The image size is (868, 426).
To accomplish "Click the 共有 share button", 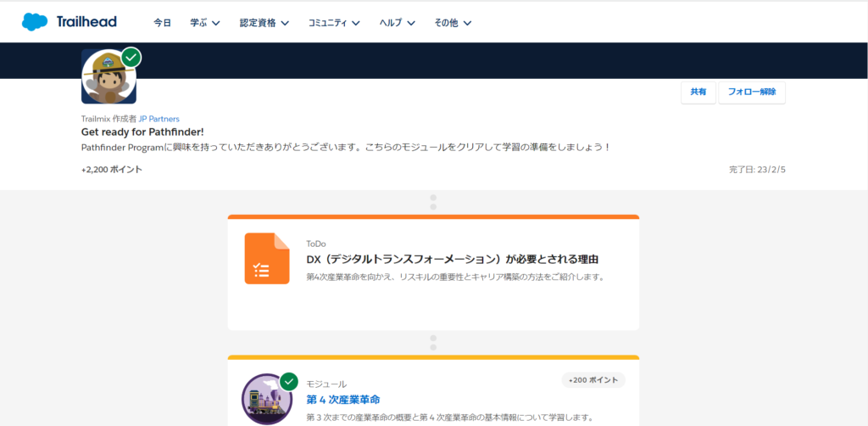I will coord(698,92).
